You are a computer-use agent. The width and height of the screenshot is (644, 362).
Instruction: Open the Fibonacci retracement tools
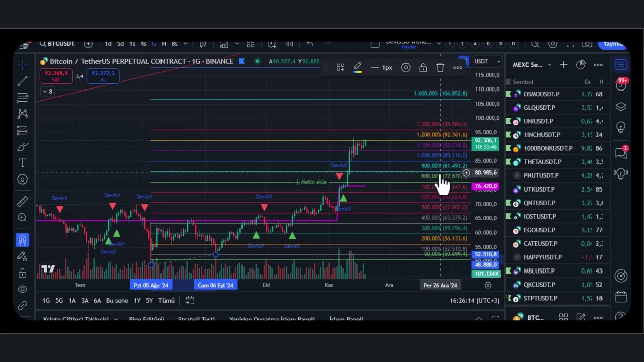22,98
